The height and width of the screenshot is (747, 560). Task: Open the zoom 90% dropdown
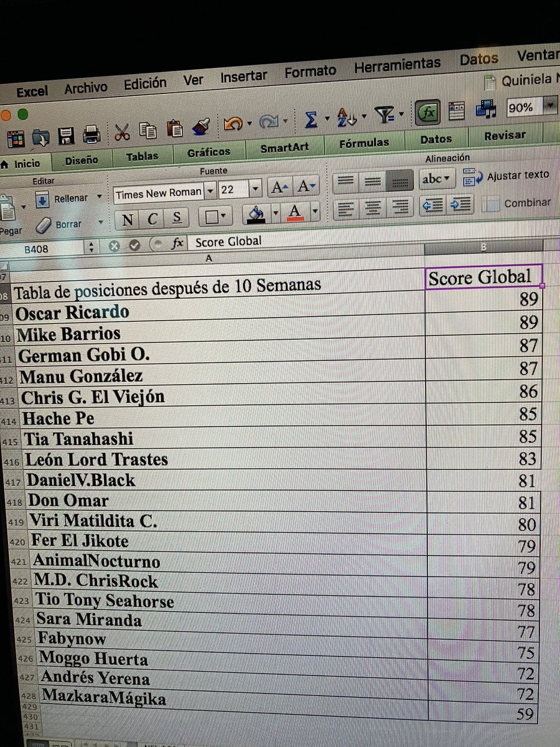549,106
